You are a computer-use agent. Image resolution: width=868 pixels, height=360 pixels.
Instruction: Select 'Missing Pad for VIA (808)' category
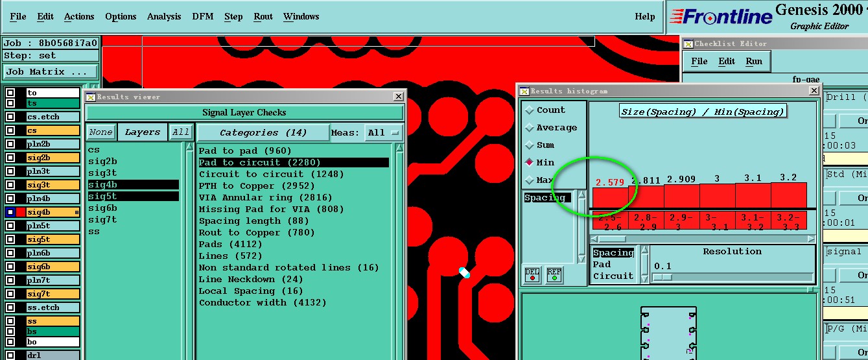tap(271, 209)
